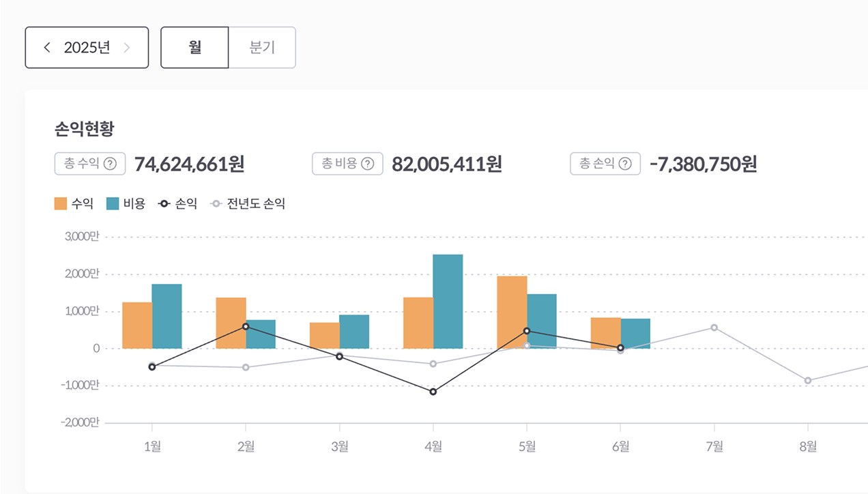Click the 6월 axis label

pyautogui.click(x=620, y=446)
